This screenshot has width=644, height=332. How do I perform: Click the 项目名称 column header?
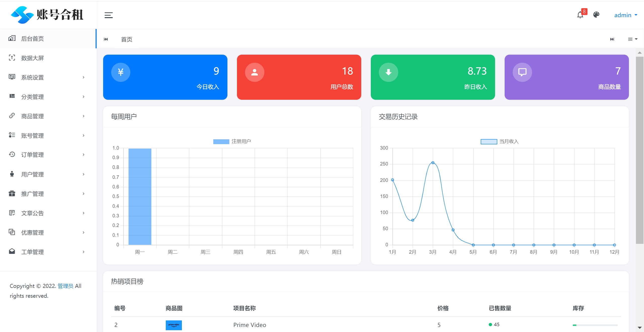click(244, 308)
